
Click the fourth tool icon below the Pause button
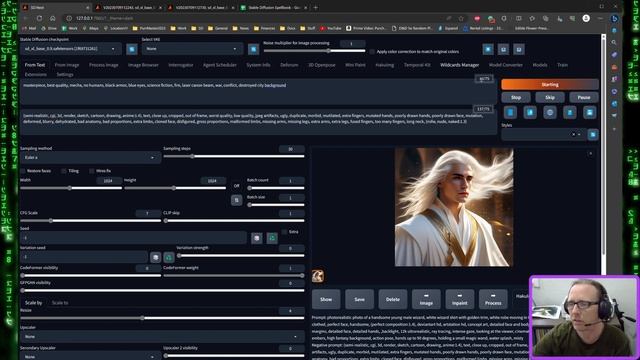[570, 112]
